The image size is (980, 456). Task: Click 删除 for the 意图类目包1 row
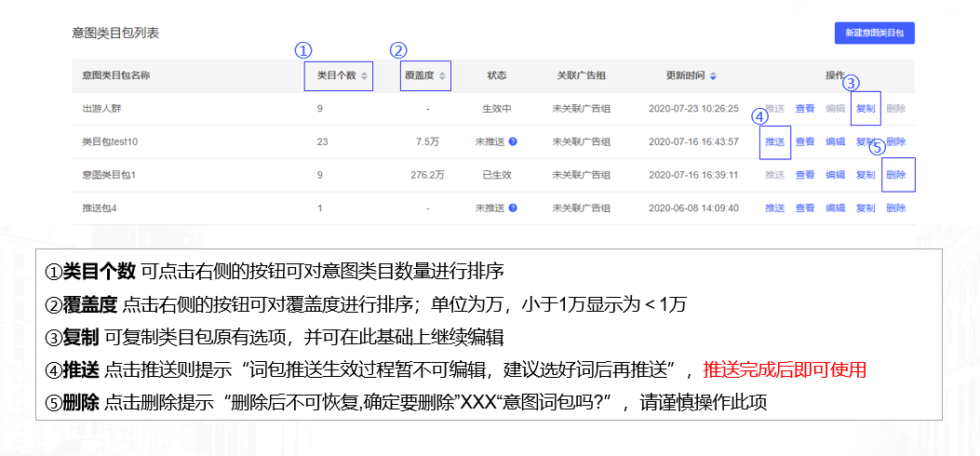(895, 174)
